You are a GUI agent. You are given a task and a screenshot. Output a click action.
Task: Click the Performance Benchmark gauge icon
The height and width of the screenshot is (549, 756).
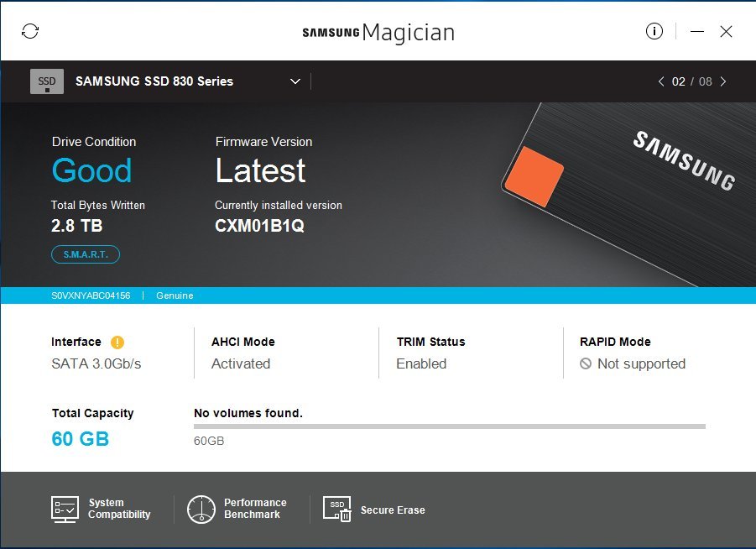201,510
